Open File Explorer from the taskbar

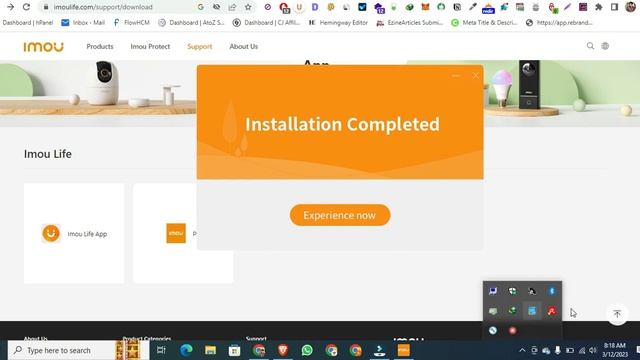(210, 350)
